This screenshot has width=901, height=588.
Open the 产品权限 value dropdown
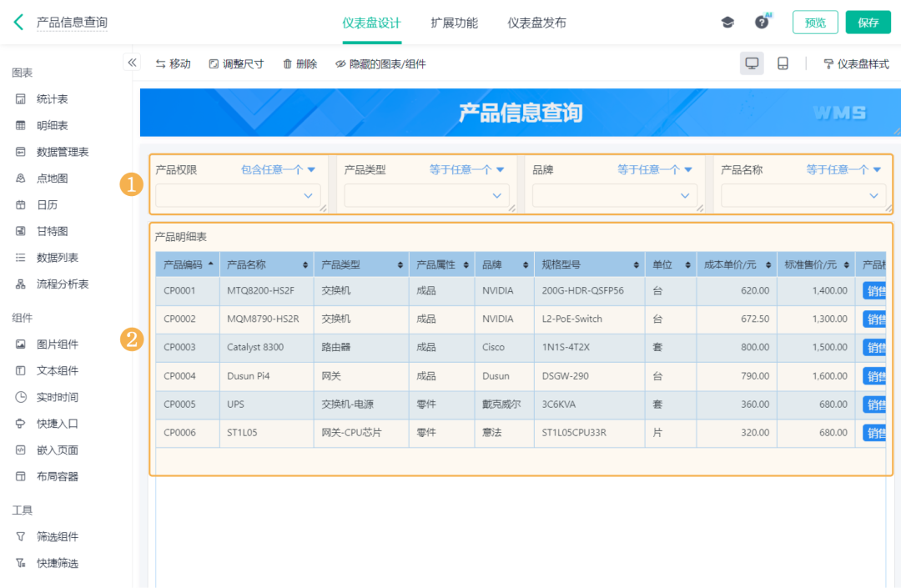coord(238,196)
